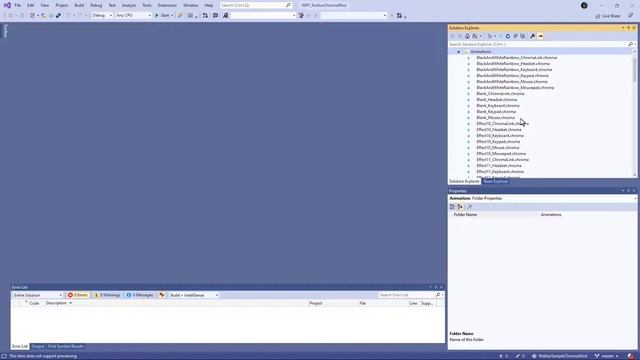Switch to the Output tab
Viewport: 640px width, 360px height.
(x=38, y=347)
